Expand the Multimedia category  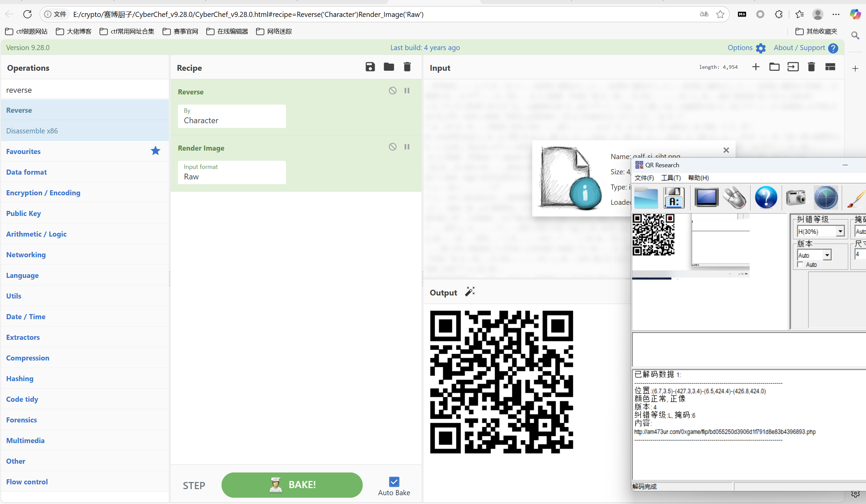pyautogui.click(x=85, y=440)
